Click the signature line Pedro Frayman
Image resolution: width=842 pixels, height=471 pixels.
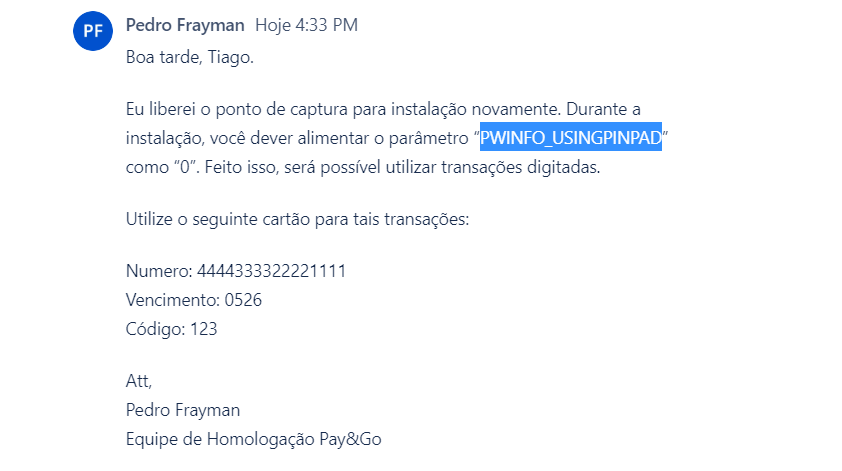tap(183, 410)
